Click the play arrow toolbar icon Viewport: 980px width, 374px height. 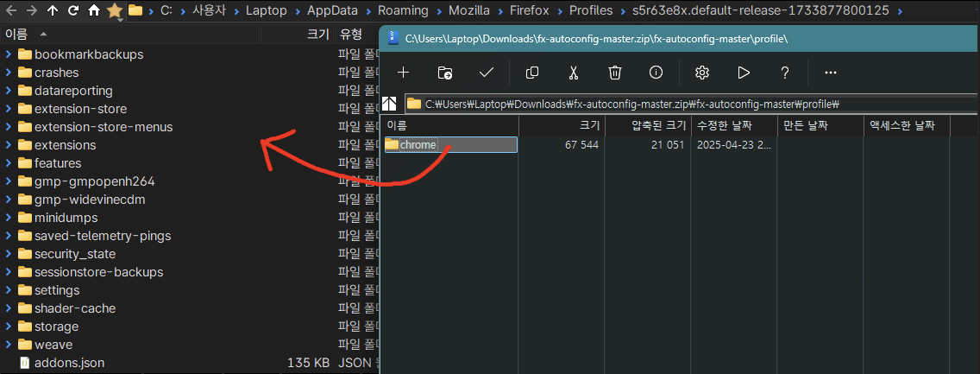coord(743,73)
